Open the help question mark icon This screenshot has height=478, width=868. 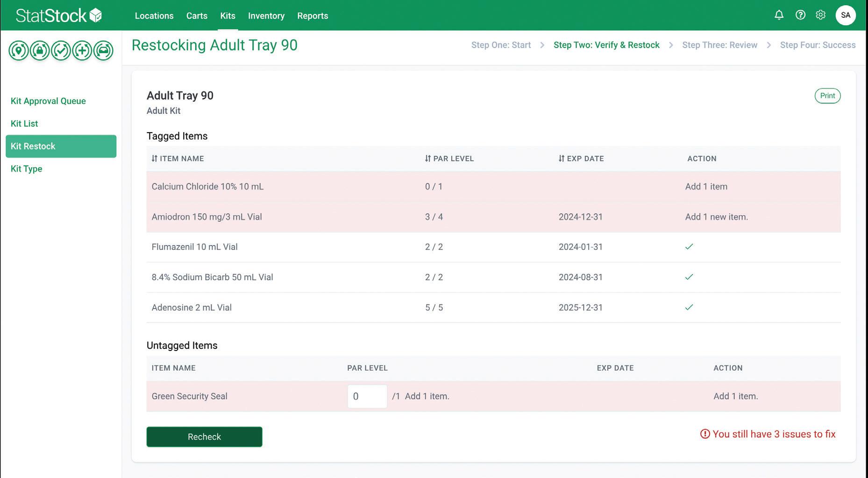[x=800, y=15]
